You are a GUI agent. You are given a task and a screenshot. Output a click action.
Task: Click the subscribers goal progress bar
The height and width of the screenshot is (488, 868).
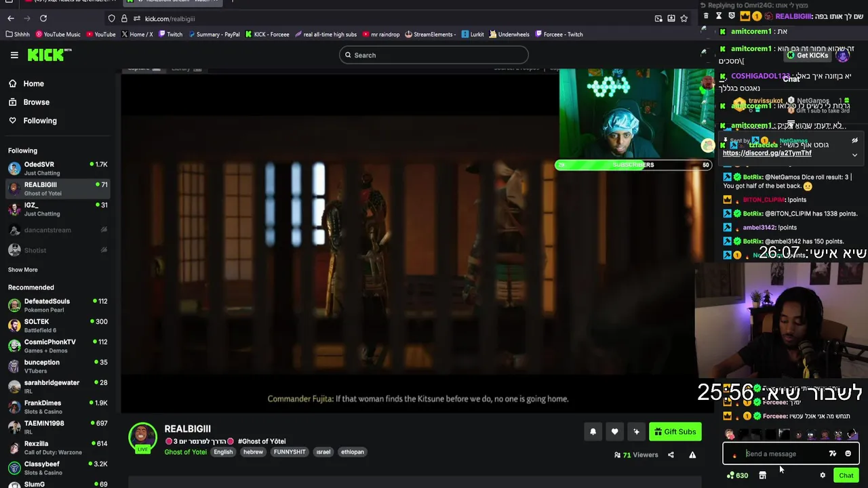pos(633,165)
